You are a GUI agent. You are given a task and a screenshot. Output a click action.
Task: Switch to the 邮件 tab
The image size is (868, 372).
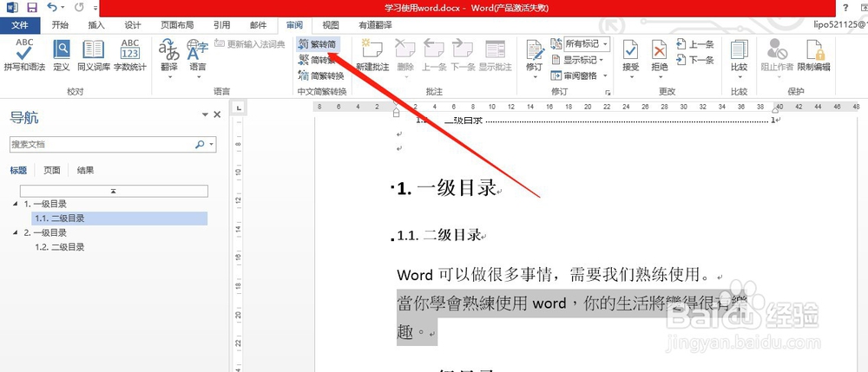point(258,25)
